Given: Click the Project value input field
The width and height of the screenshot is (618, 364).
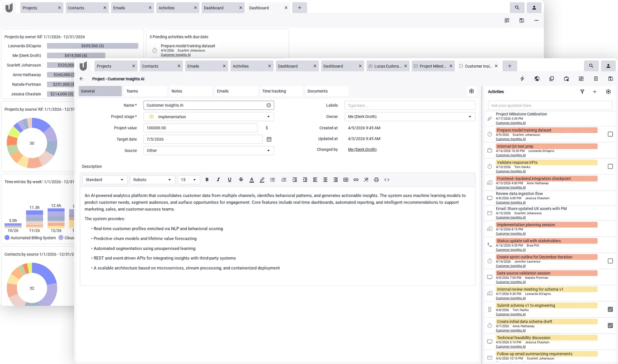Looking at the screenshot, I should point(200,128).
